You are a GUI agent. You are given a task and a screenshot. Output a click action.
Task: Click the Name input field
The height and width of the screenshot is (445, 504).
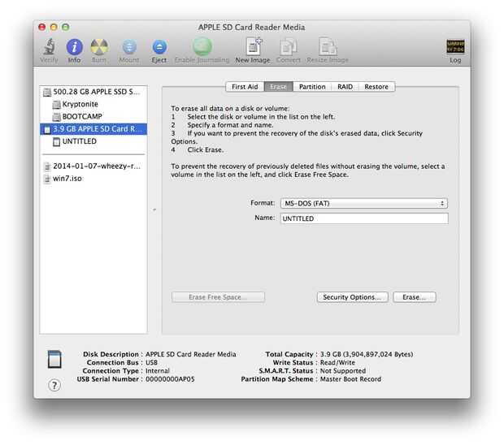(364, 218)
